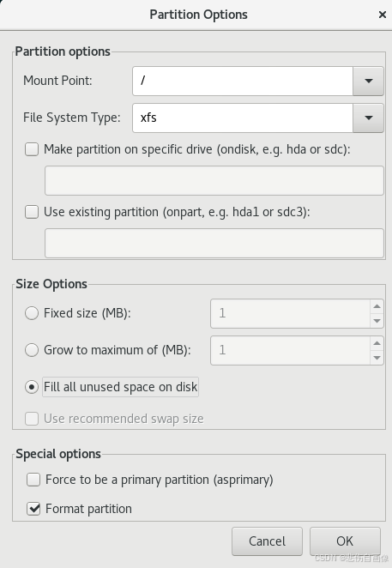This screenshot has width=392, height=568.
Task: Increase Fixed size value with up arrow
Action: (x=377, y=306)
